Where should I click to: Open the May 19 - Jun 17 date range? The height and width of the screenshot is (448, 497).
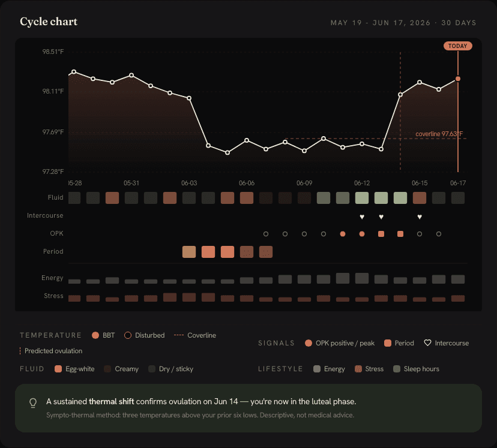point(403,23)
